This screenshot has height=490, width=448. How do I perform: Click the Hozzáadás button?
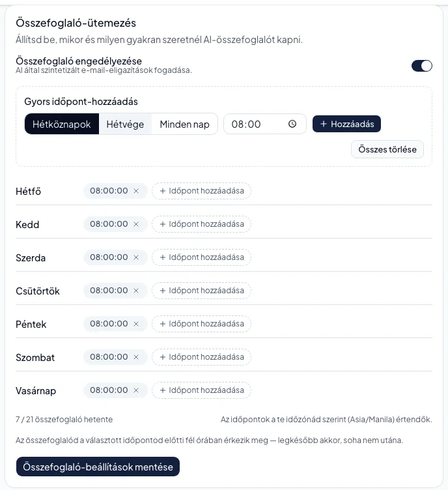[x=346, y=124]
